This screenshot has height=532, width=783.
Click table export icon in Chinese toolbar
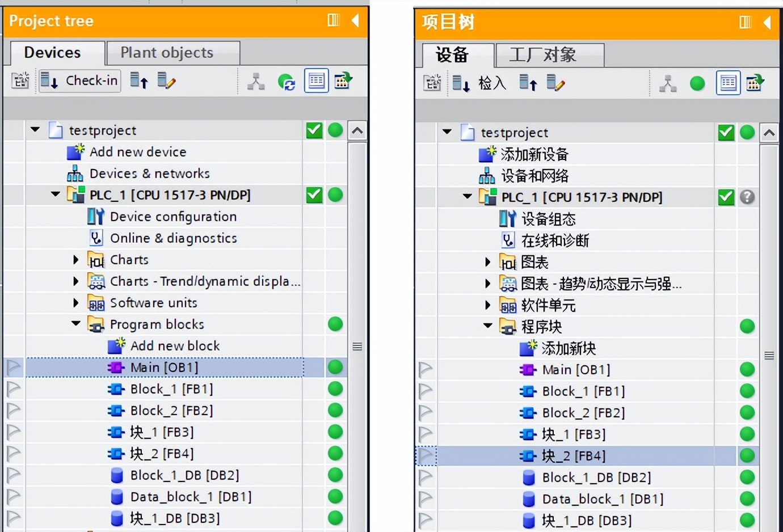(x=755, y=83)
